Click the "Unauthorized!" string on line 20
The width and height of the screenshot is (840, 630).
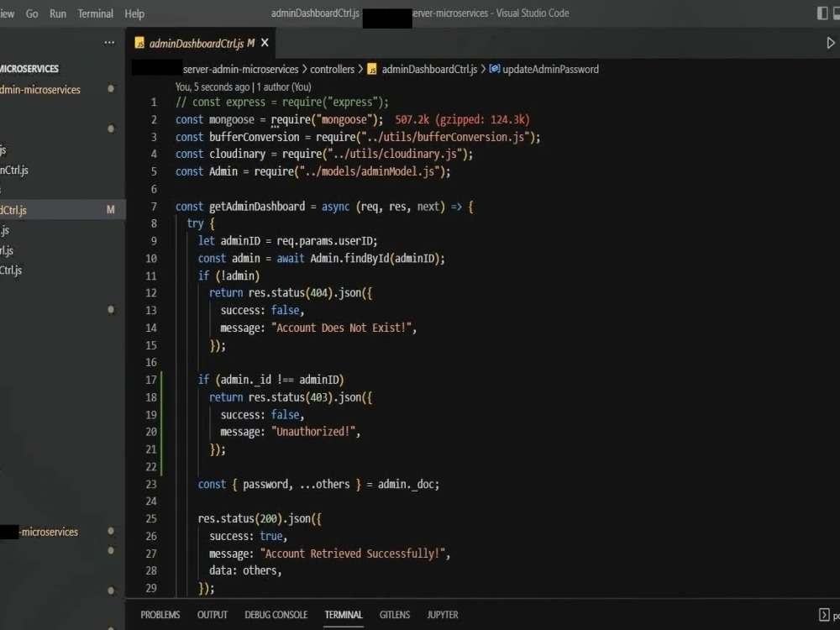pos(312,432)
